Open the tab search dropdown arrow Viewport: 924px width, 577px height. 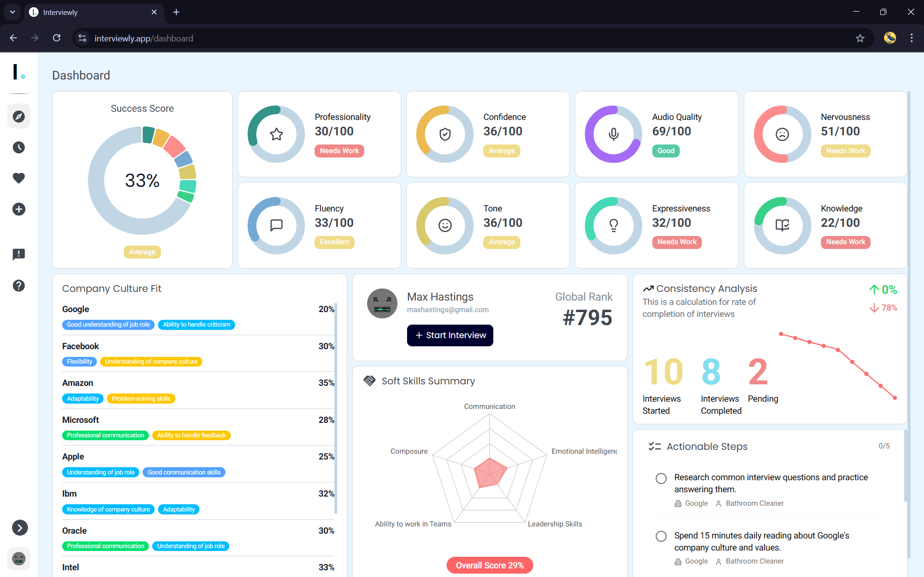pyautogui.click(x=13, y=12)
